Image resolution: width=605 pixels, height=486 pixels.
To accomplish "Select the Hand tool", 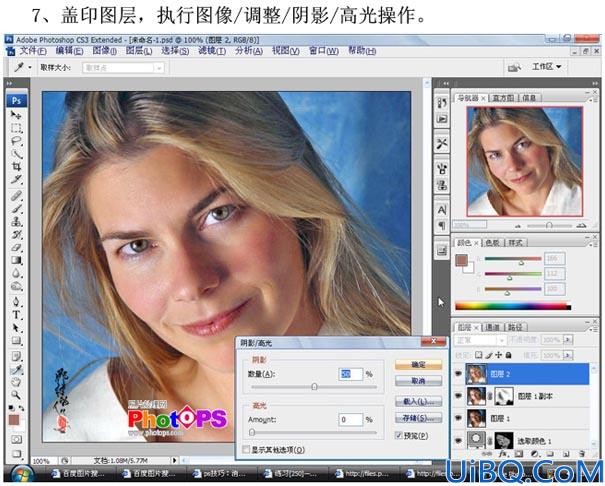I will pos(16,382).
